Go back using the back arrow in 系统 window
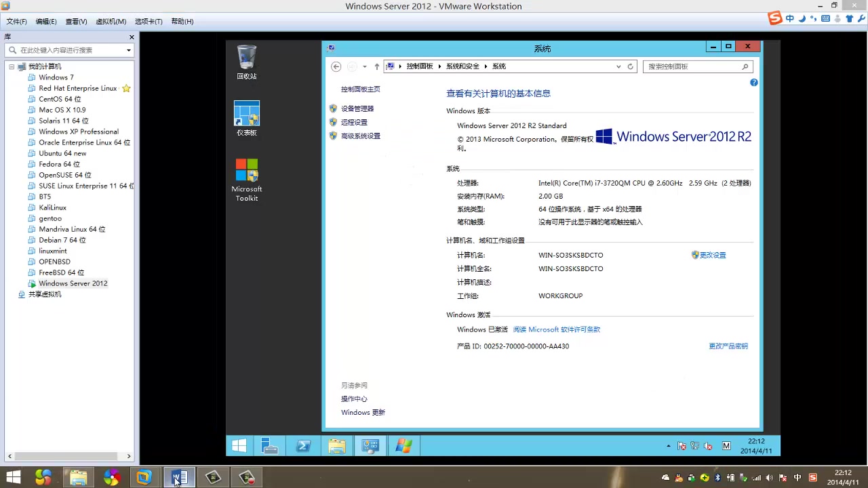The width and height of the screenshot is (868, 488). click(x=336, y=66)
